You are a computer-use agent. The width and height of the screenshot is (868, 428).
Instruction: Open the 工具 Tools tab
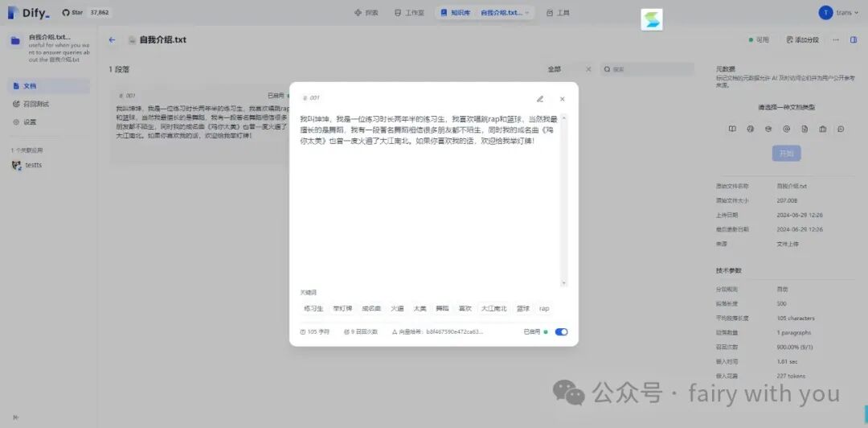pyautogui.click(x=558, y=12)
